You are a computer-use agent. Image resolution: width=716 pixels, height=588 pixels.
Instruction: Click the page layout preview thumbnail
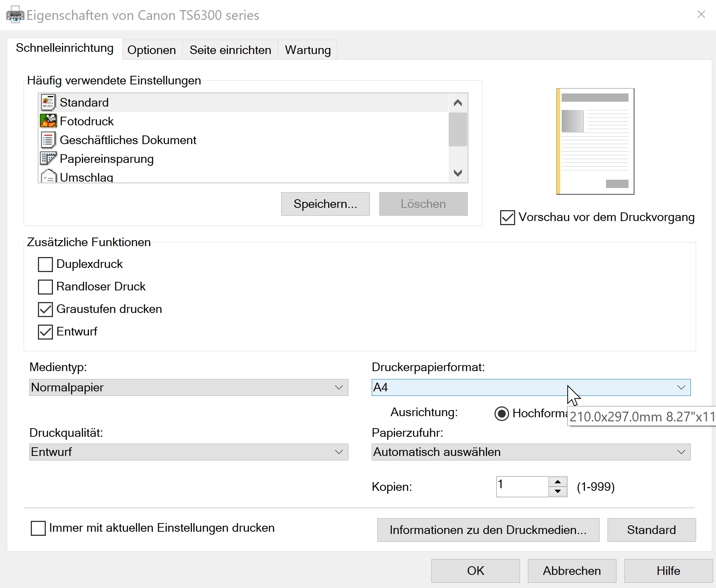[x=595, y=141]
